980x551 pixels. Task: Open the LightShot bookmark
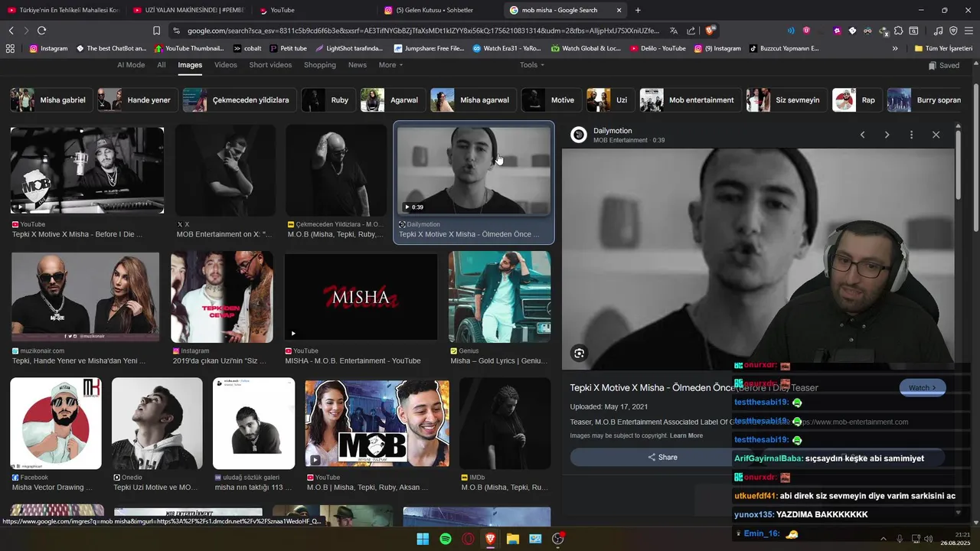pyautogui.click(x=349, y=48)
